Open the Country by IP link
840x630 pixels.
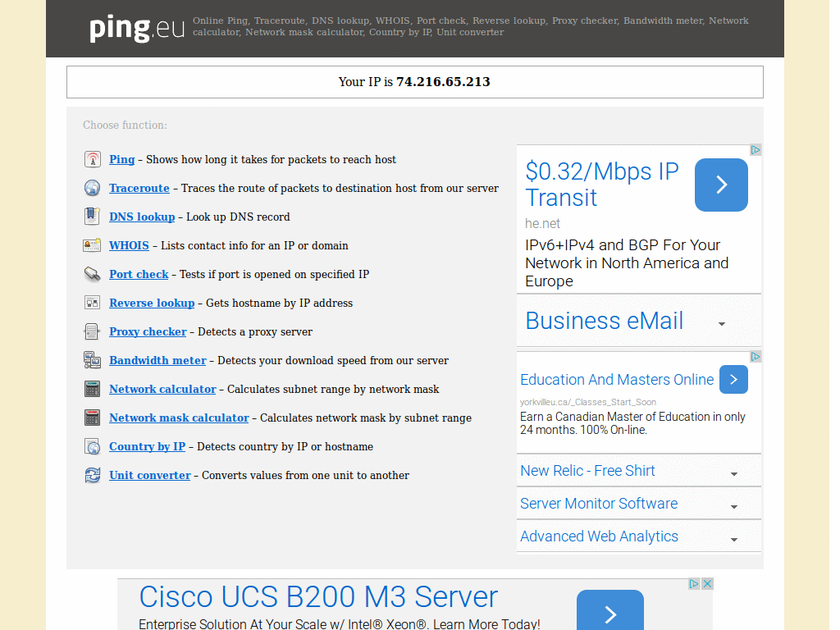[148, 447]
